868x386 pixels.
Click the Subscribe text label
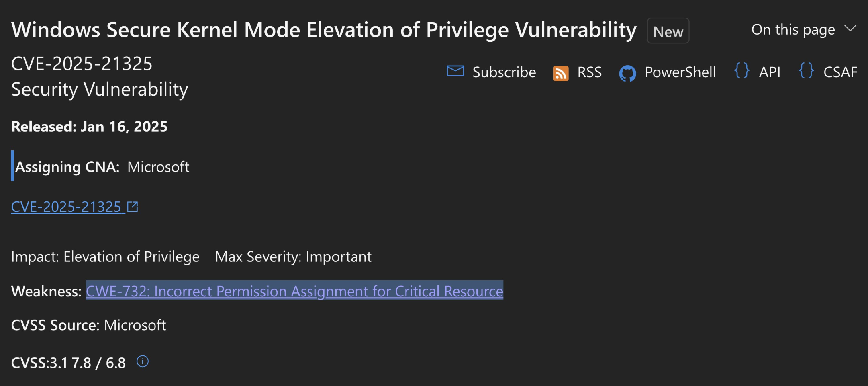pyautogui.click(x=504, y=72)
